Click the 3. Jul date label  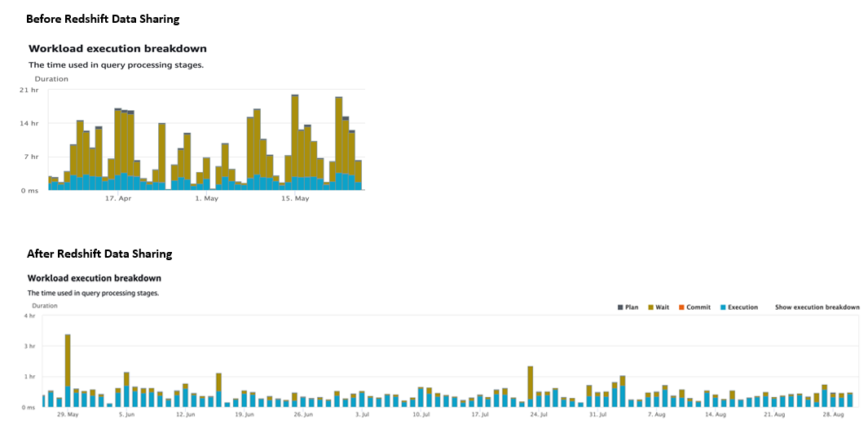click(362, 414)
